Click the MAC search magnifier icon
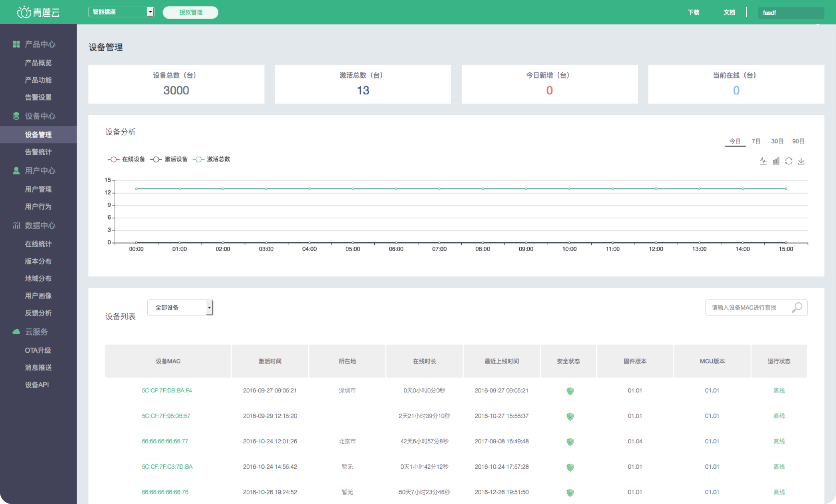836x504 pixels. (797, 307)
